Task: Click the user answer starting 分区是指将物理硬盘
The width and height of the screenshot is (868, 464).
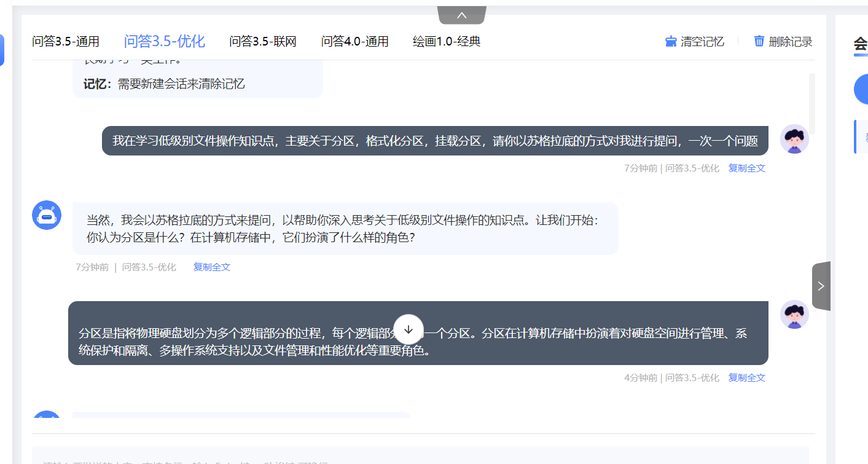Action: coord(418,333)
